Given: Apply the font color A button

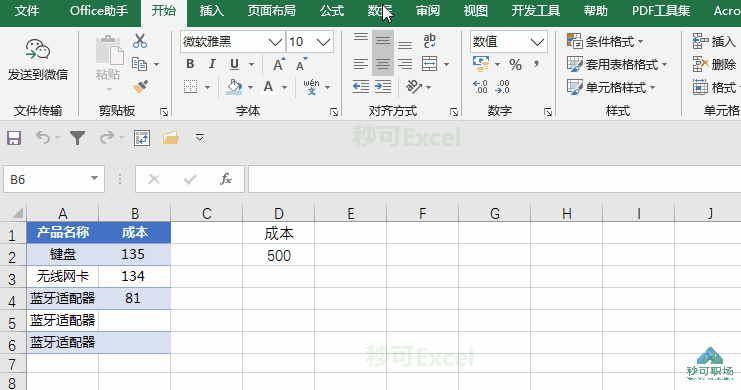Looking at the screenshot, I should pos(268,87).
